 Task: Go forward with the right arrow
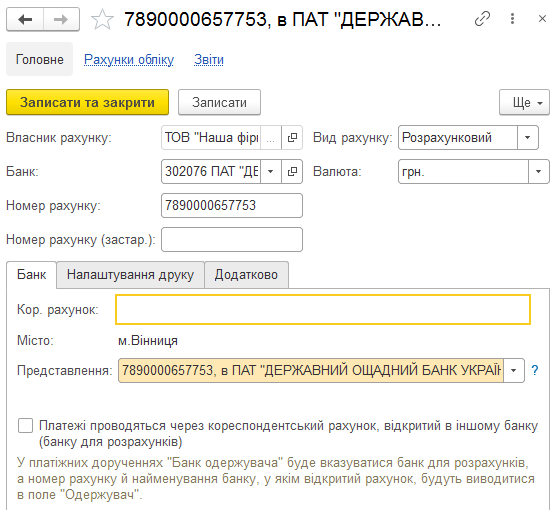61,20
